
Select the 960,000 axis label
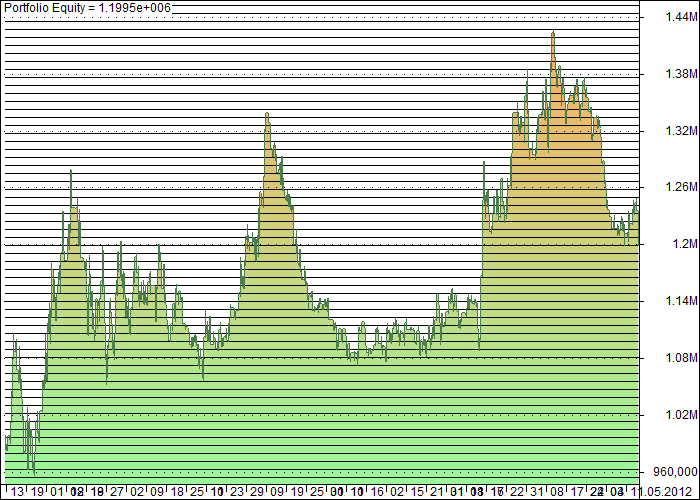click(675, 472)
